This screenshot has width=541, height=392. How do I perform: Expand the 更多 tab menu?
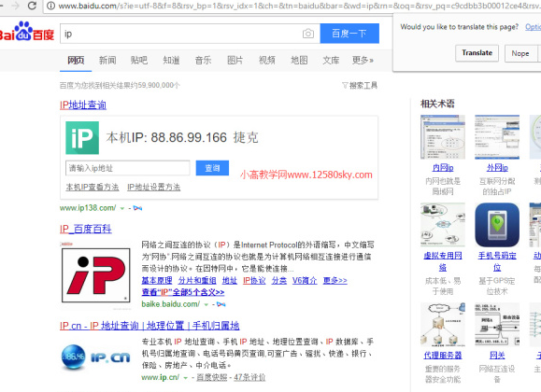pos(363,61)
